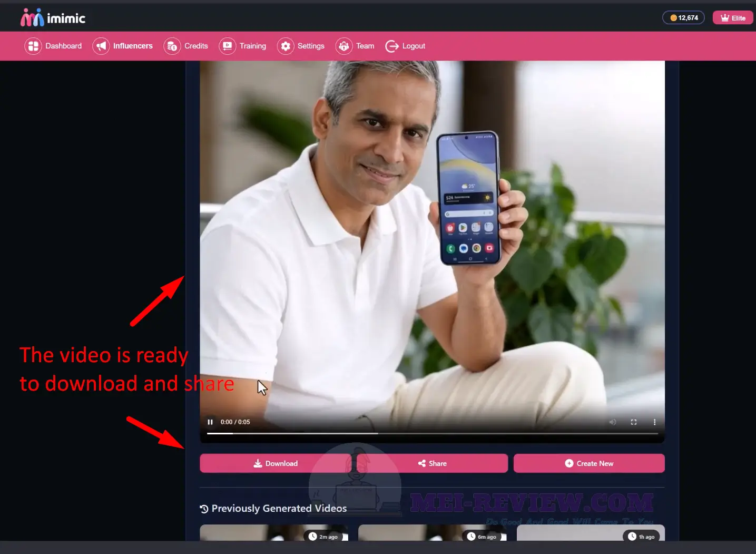The width and height of the screenshot is (756, 554).
Task: Click the Training screen icon
Action: pyautogui.click(x=227, y=46)
